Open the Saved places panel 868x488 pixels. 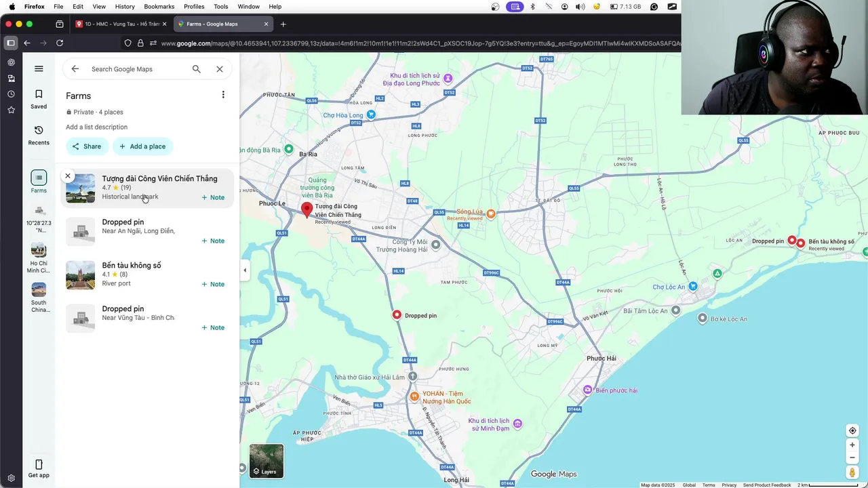pos(39,99)
